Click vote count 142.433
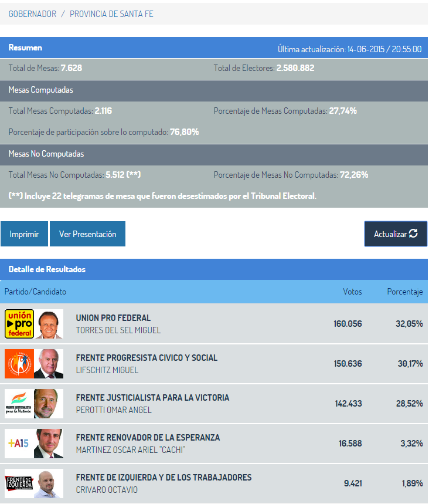The height and width of the screenshot is (504, 429). (348, 404)
